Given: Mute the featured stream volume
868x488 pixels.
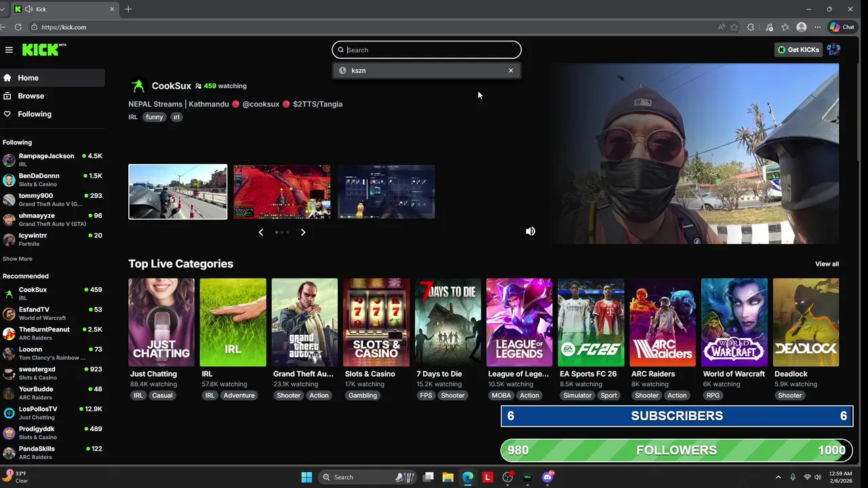Looking at the screenshot, I should [530, 231].
